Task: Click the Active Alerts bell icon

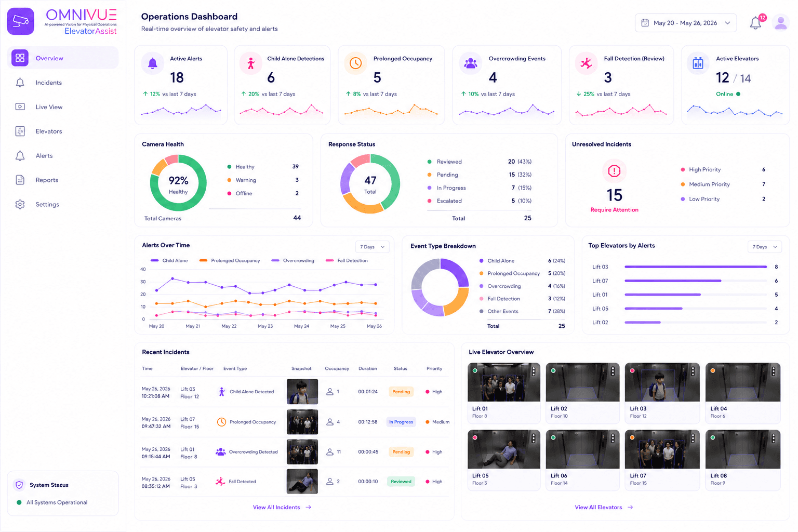Action: 153,63
